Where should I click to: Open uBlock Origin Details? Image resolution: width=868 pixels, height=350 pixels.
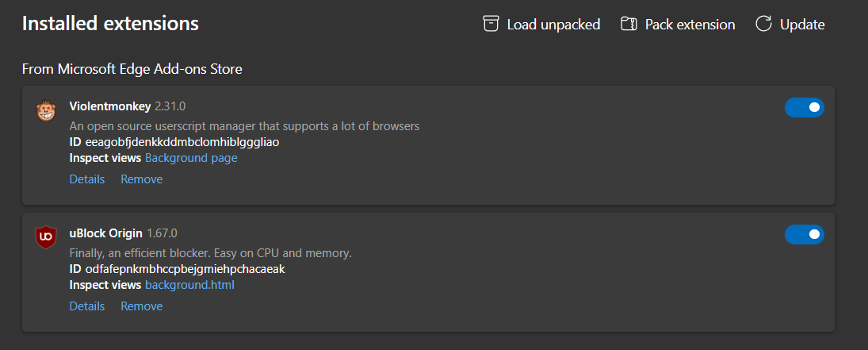(x=87, y=306)
